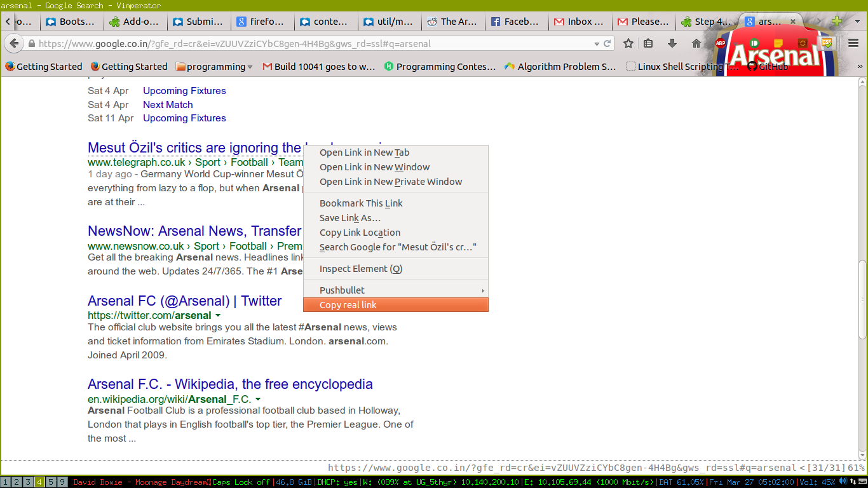The image size is (868, 488).
Task: Switch to the Inbox… Gmail tab
Action: pos(580,21)
